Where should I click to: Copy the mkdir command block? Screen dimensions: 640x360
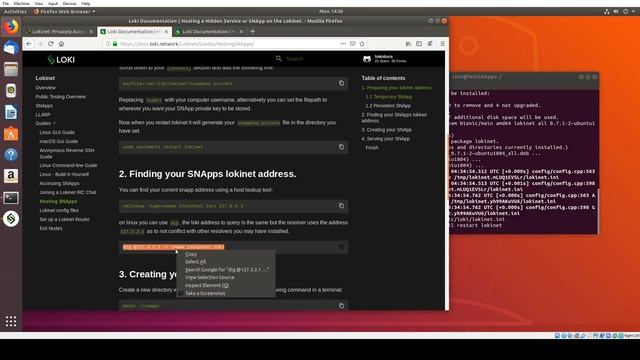(341, 306)
